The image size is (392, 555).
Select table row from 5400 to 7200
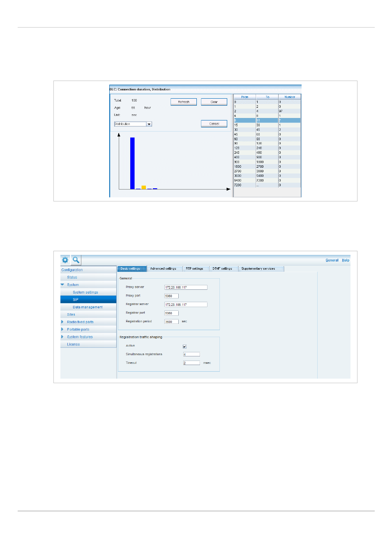267,180
